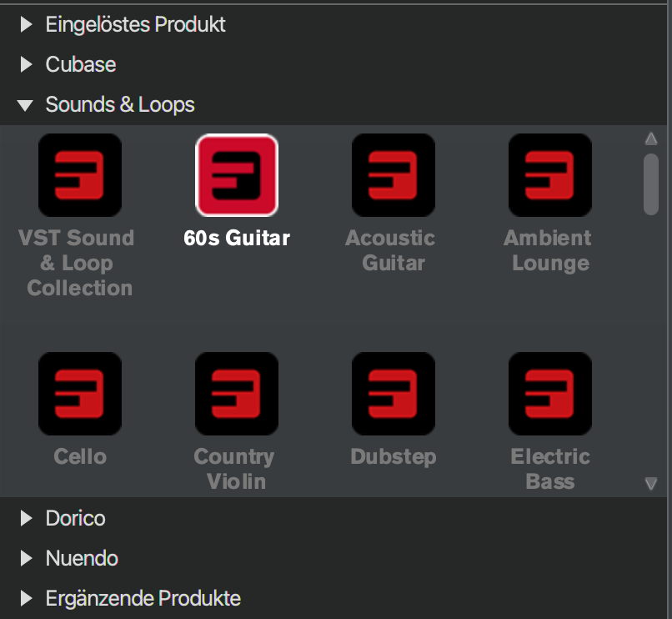Expand the Cubase category arrow

tap(26, 64)
